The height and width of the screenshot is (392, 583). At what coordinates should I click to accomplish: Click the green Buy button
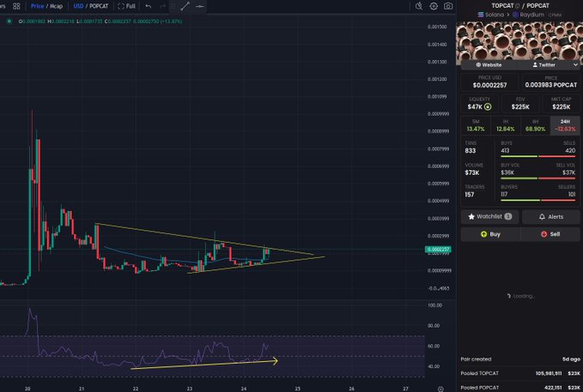click(x=490, y=234)
